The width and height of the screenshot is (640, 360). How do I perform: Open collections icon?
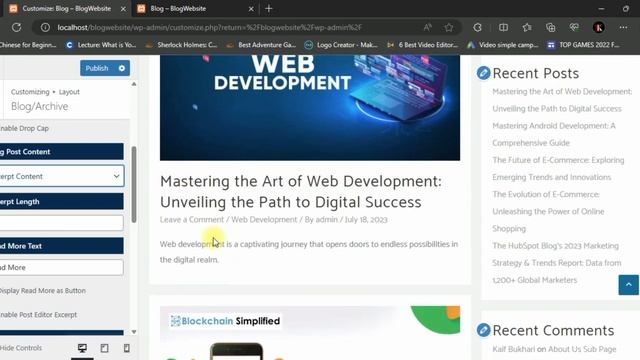551,27
